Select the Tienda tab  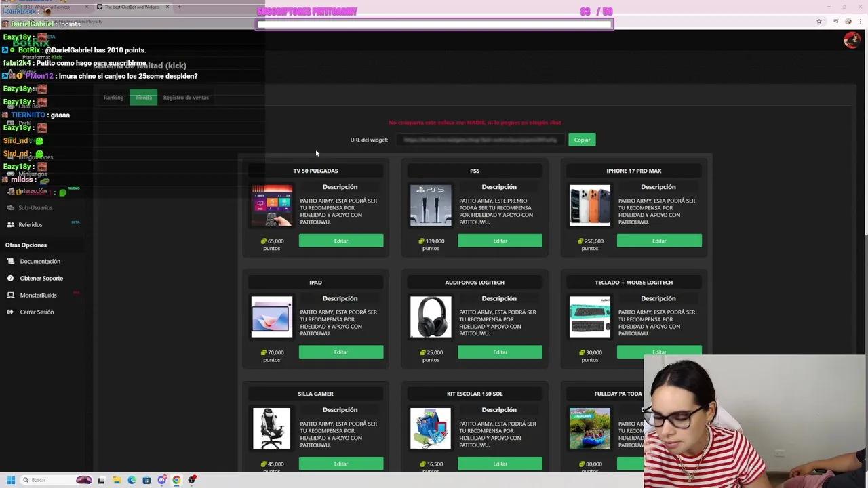143,98
